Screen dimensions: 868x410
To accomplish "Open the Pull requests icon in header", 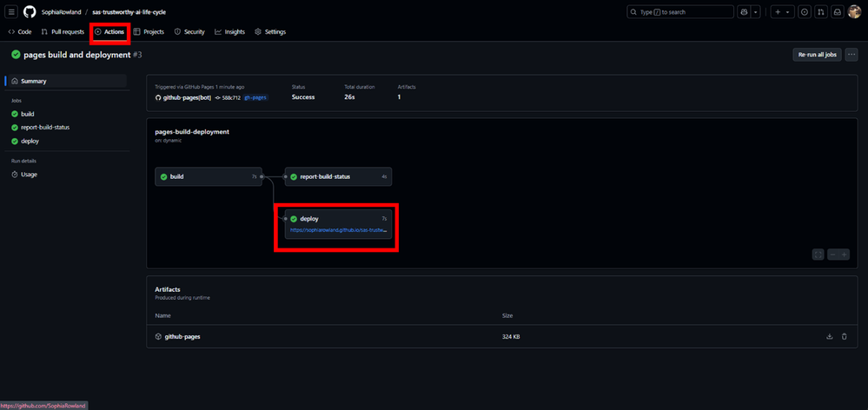I will coord(821,11).
